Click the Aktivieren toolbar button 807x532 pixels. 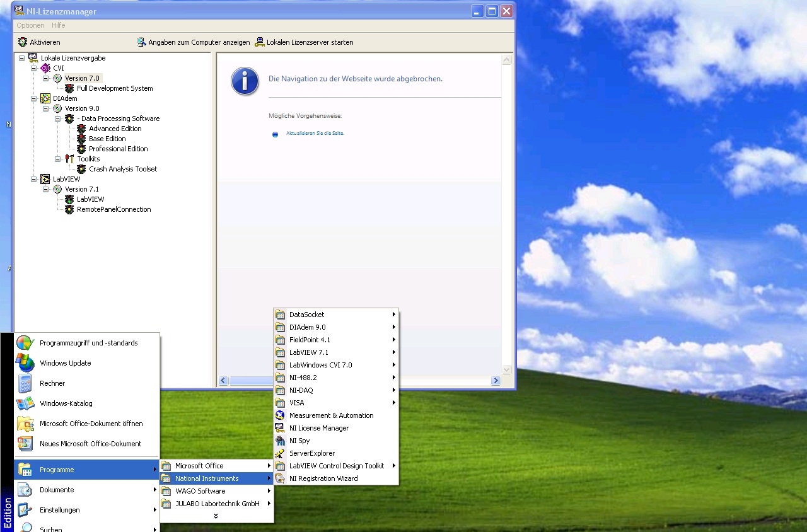click(x=39, y=42)
